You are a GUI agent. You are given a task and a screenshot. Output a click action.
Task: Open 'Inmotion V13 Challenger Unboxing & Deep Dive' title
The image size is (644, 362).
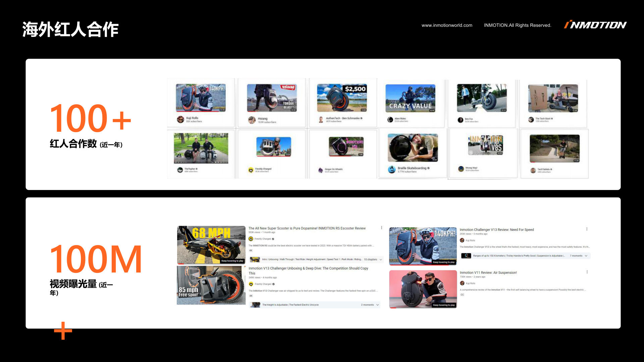pyautogui.click(x=308, y=270)
